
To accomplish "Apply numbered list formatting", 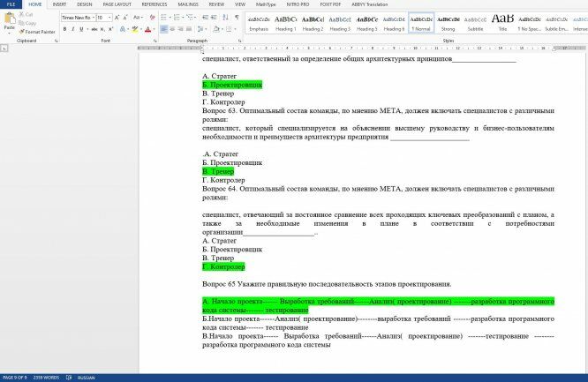I will point(177,18).
